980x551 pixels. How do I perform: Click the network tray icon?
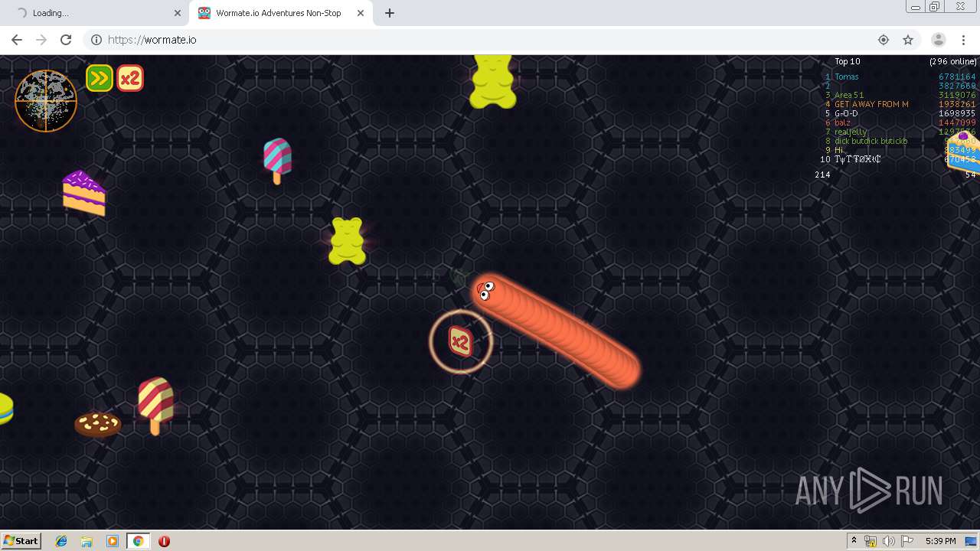871,541
